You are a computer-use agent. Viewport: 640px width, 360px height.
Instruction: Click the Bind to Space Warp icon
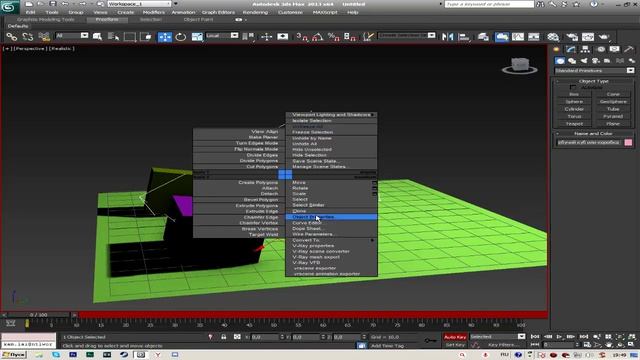44,37
